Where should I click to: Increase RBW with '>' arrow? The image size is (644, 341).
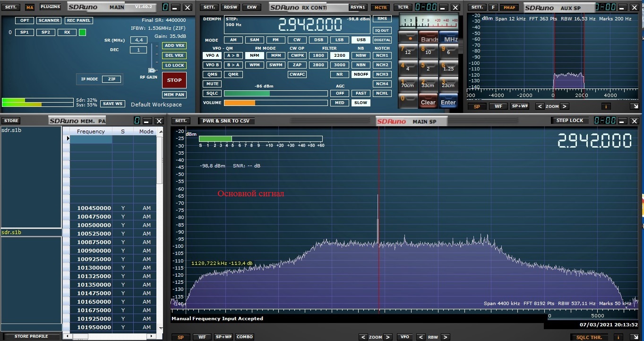446,337
